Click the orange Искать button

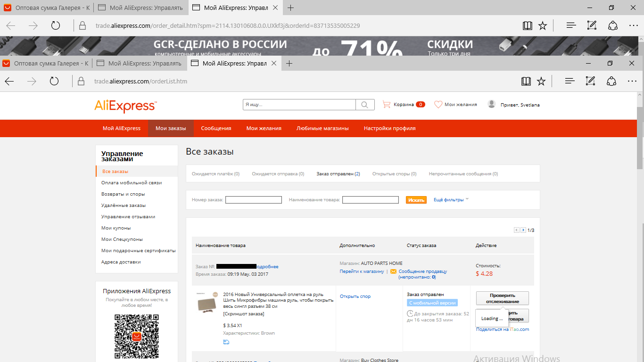pyautogui.click(x=416, y=200)
